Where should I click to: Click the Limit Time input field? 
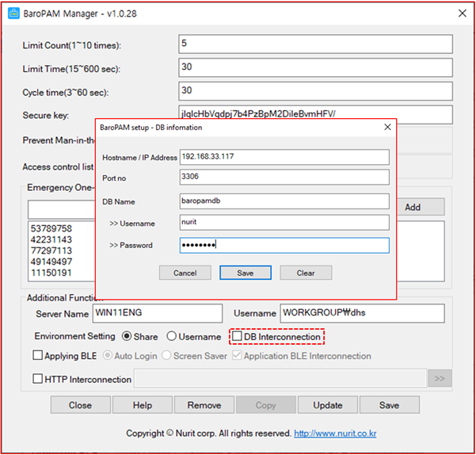(316, 67)
